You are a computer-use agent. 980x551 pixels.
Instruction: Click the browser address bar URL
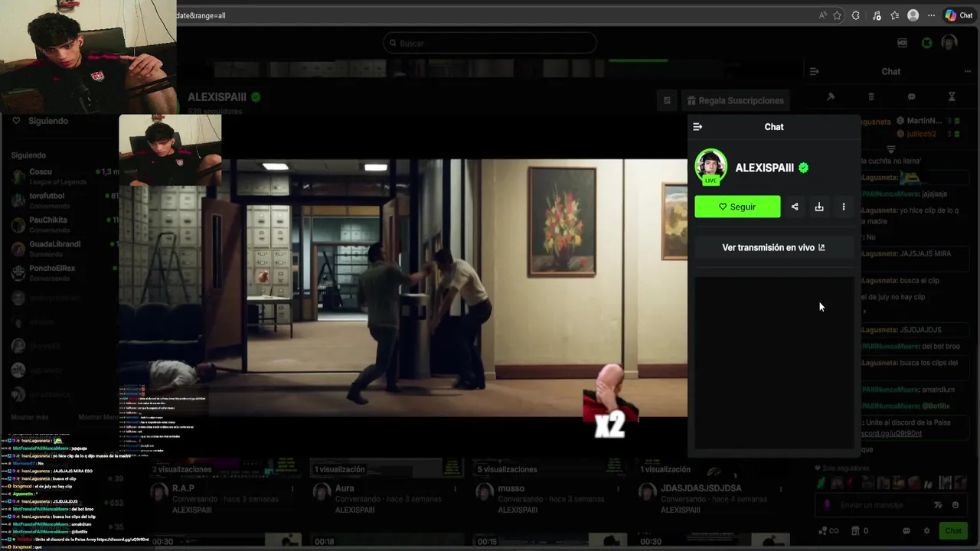pos(201,15)
